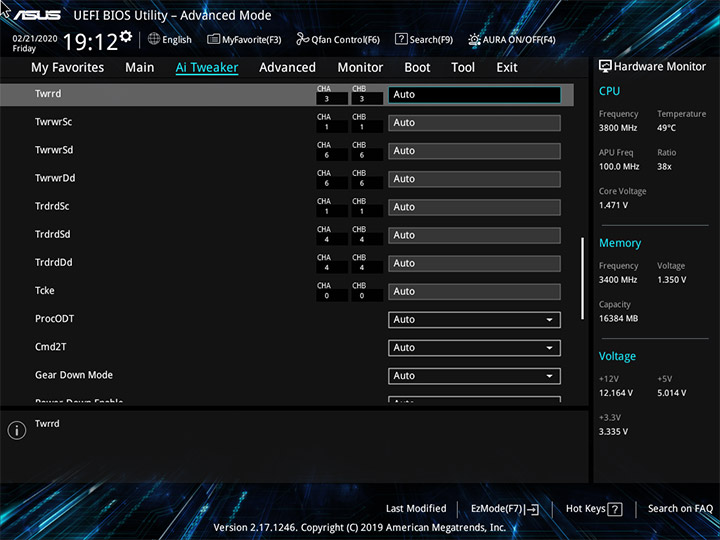Click the 49°C temperature reading
Screen dimensions: 720x540
point(666,128)
